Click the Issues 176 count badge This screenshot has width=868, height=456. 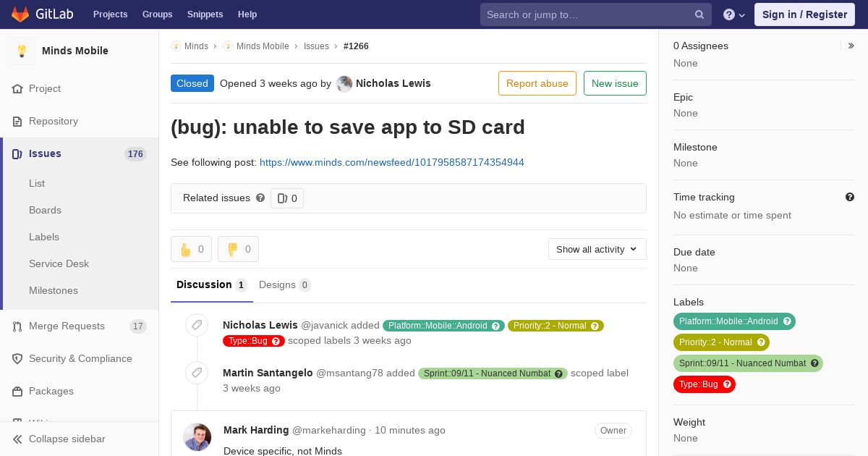[x=135, y=154]
